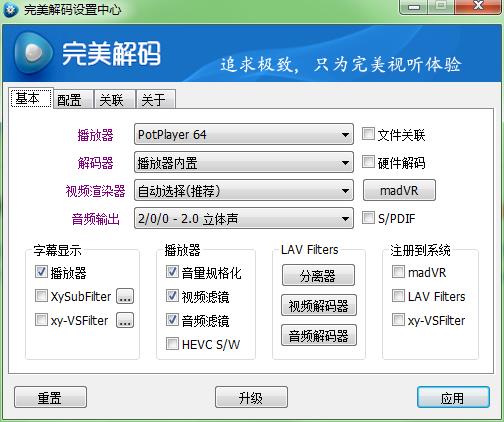Switch to the 关联 tab

pos(115,99)
